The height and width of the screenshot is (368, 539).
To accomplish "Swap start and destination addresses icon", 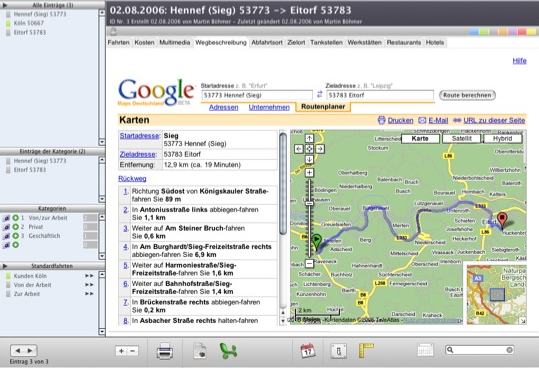I will (x=320, y=94).
